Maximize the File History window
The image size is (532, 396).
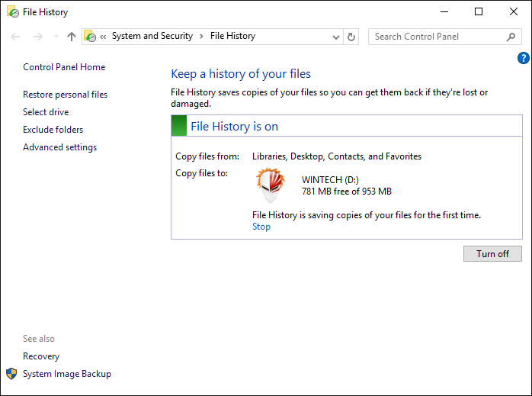[x=479, y=12]
